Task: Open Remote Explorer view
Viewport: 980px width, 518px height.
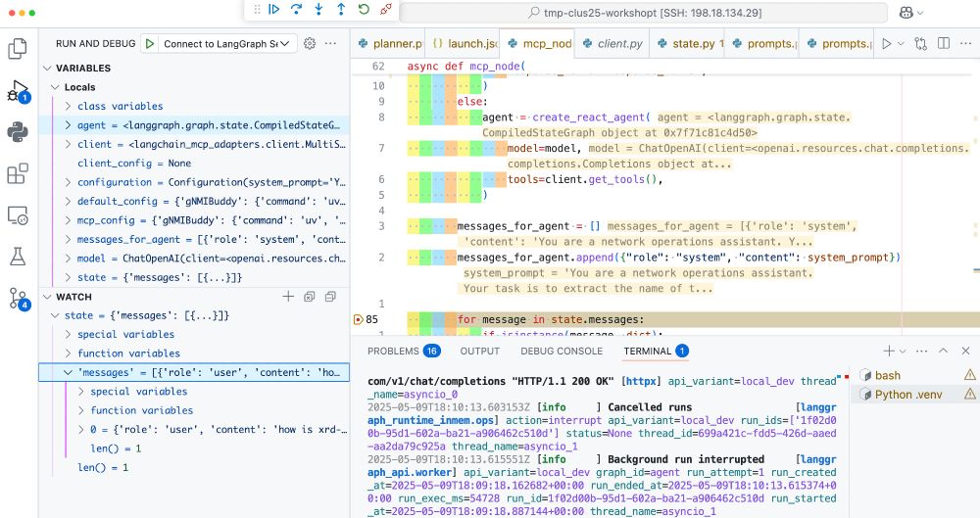Action: coord(18,215)
